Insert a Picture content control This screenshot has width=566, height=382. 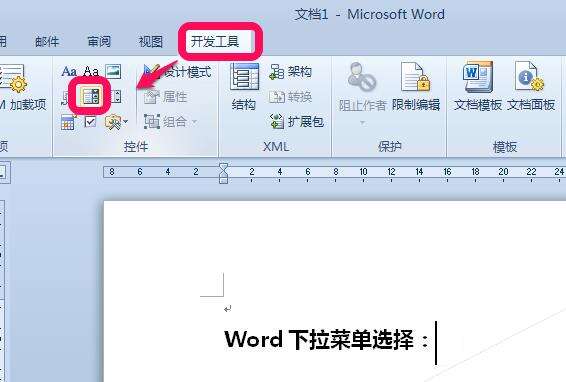click(113, 71)
